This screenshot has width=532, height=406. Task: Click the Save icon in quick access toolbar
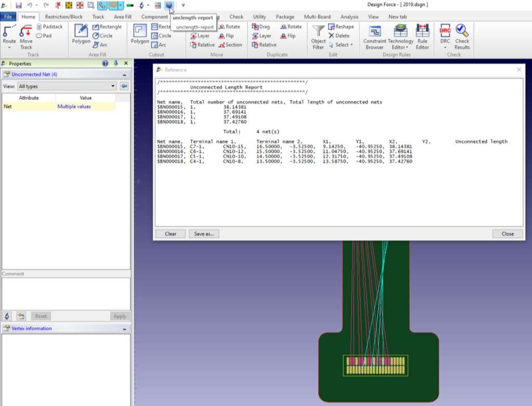click(x=19, y=5)
